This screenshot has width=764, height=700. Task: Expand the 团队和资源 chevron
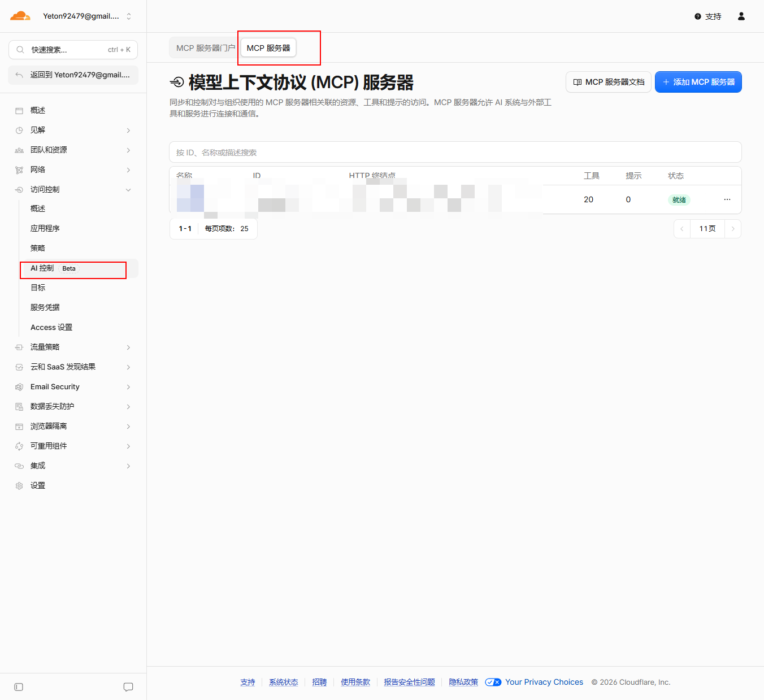coord(128,150)
